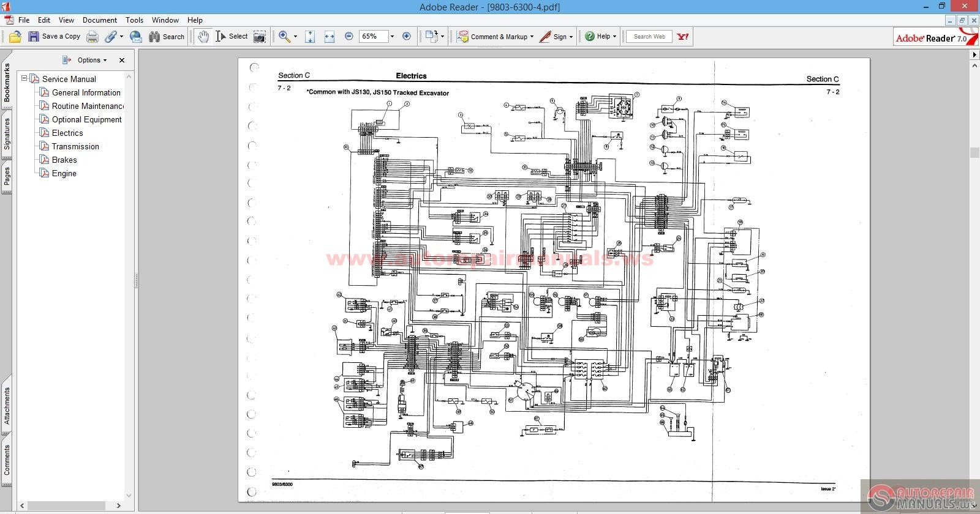Click the vertical scrollbar thumb on the document
This screenshot has height=514, width=980.
click(x=975, y=153)
